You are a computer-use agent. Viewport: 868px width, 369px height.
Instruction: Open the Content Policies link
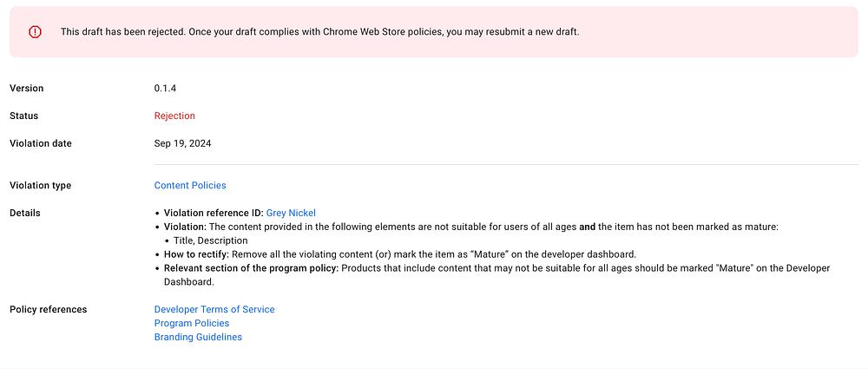coord(190,185)
